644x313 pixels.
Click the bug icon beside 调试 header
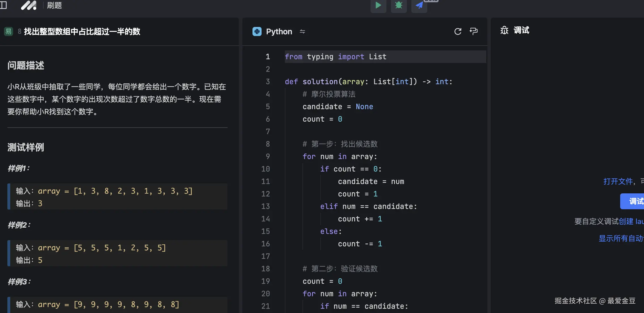[x=504, y=30]
